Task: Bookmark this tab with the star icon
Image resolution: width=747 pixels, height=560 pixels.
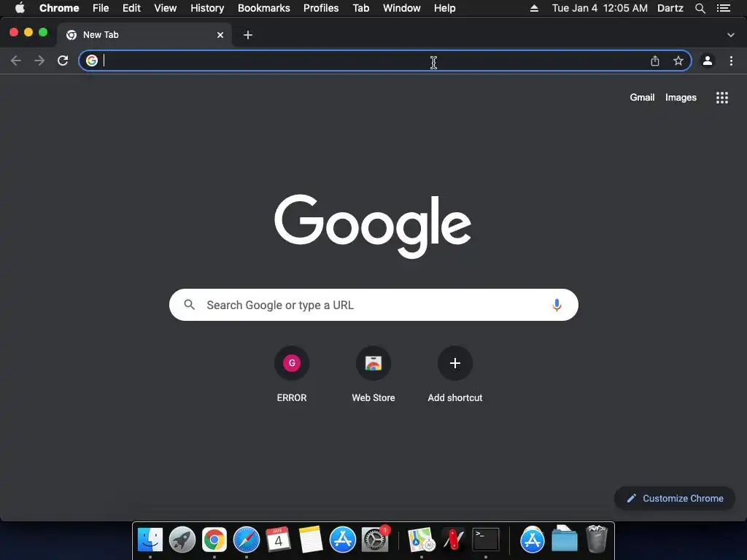Action: pos(678,61)
